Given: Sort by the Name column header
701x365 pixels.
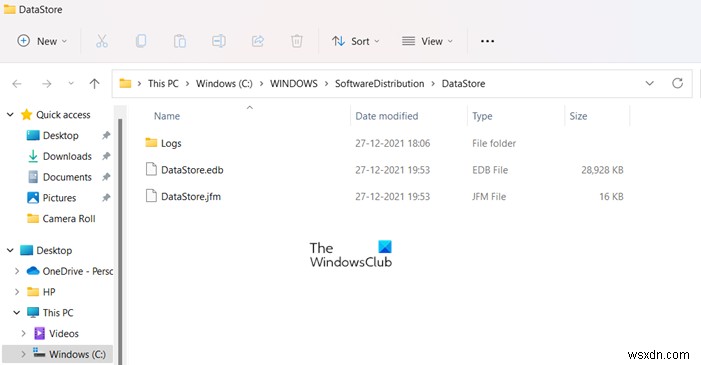Looking at the screenshot, I should (167, 116).
